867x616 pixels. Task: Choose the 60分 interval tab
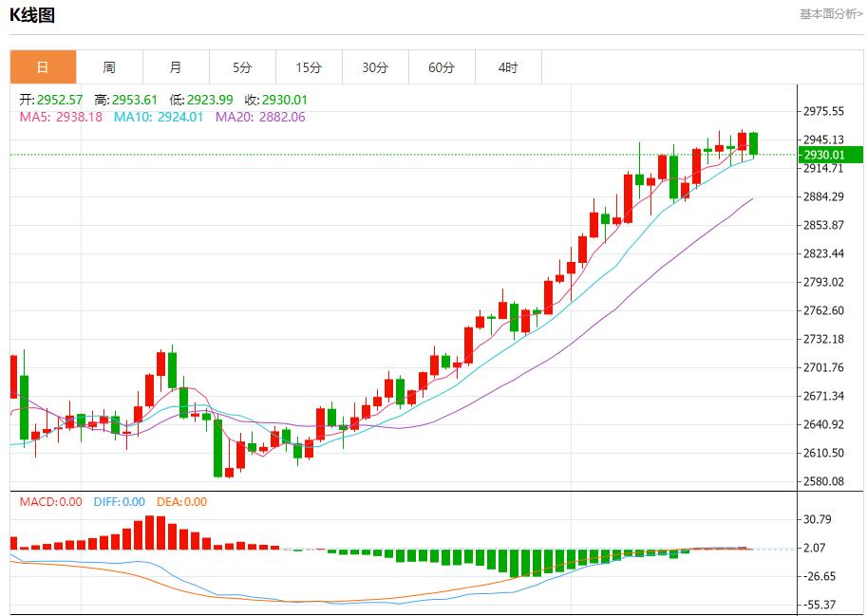(x=442, y=67)
